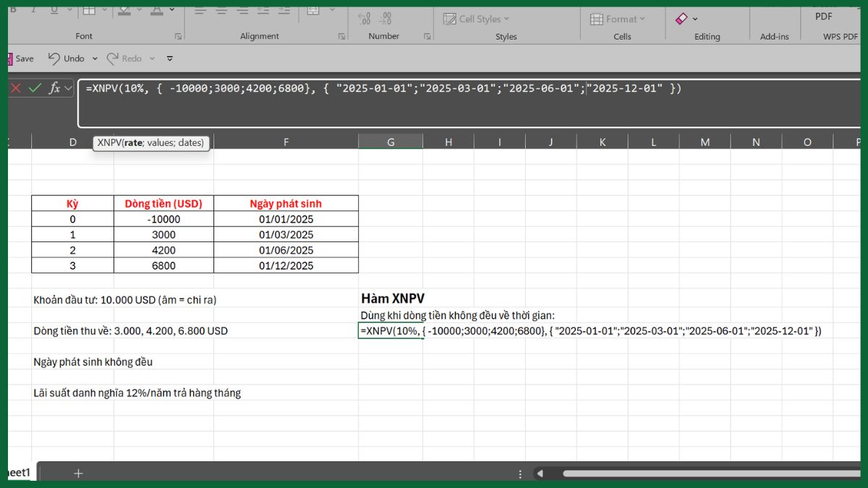Viewport: 868px width, 488px height.
Task: Open the Format menu in the Cells group
Action: click(618, 18)
